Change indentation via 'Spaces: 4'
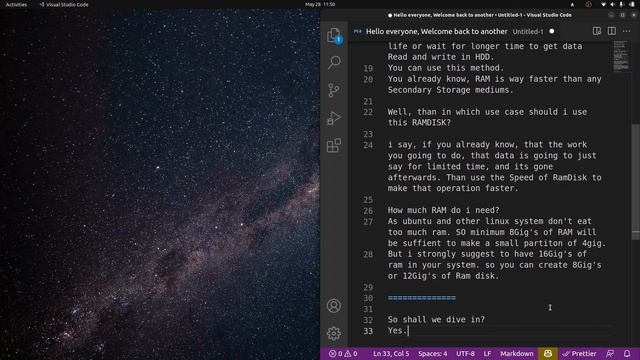This screenshot has height=360, width=640. [433, 354]
